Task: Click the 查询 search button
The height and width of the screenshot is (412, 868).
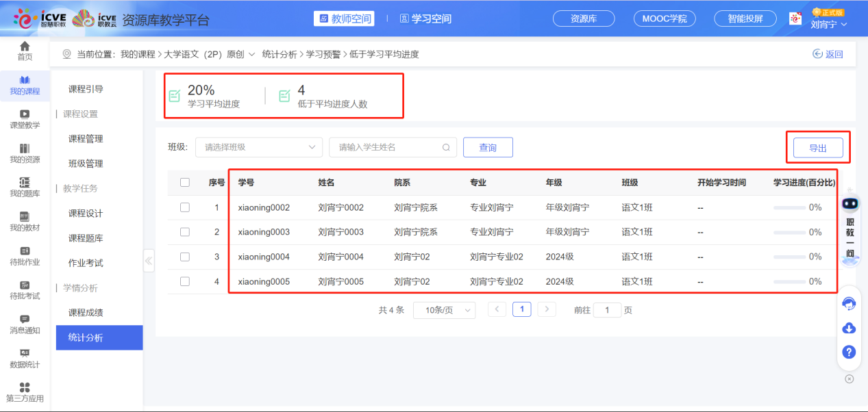Action: 488,146
